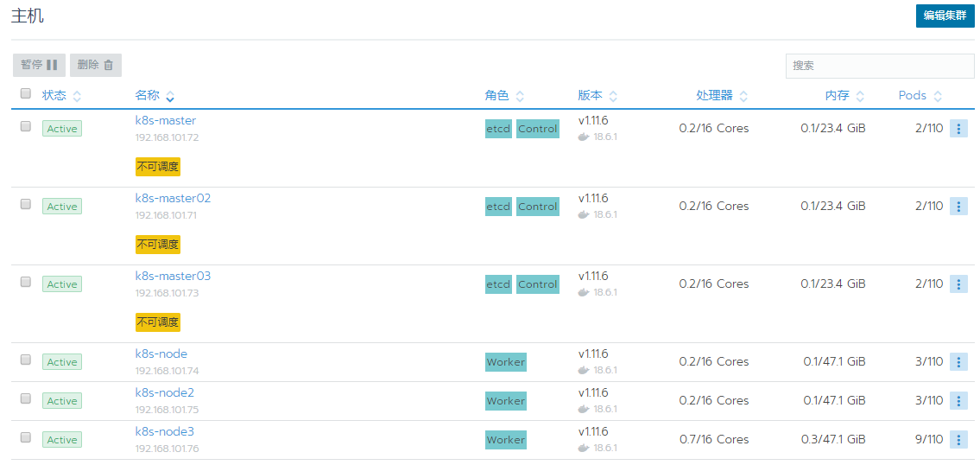Sort hosts by 名称 column
Screen dimensions: 980x465
[155, 96]
